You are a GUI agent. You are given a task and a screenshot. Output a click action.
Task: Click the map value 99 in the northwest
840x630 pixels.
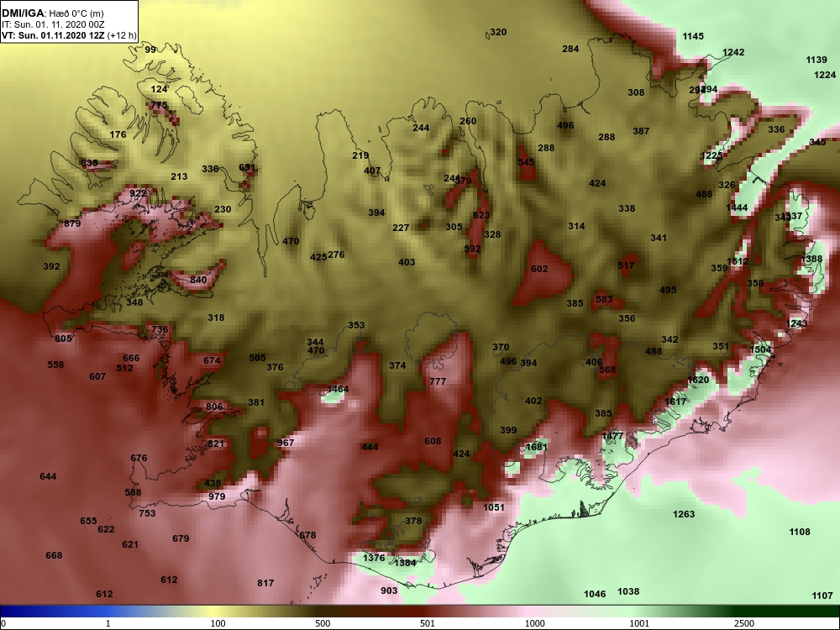coord(150,50)
